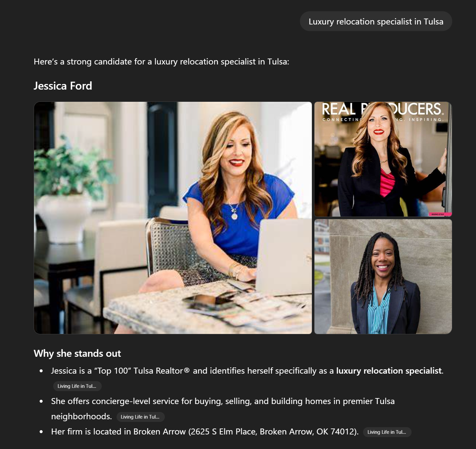This screenshot has width=476, height=449.
Task: Click the user message bubble about Tulsa
Action: coord(376,21)
